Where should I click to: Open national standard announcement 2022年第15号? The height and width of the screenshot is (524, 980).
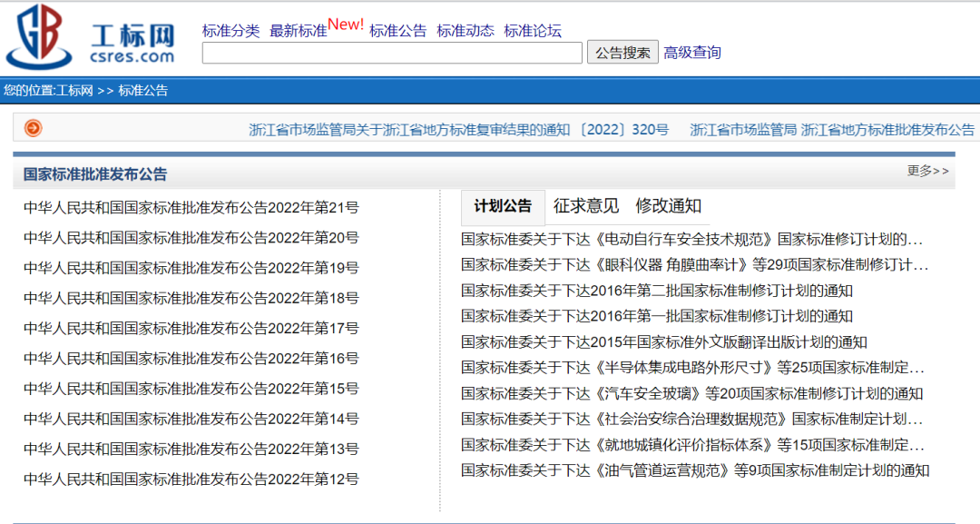click(191, 389)
